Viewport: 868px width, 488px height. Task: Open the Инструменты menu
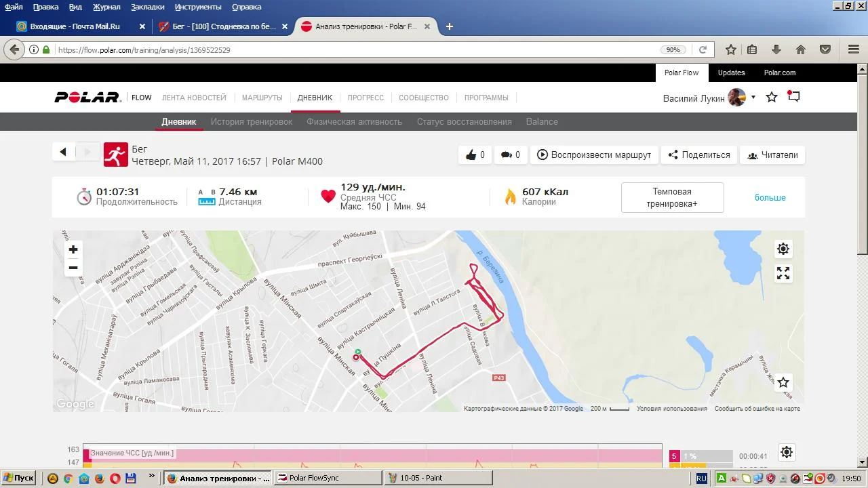(198, 7)
